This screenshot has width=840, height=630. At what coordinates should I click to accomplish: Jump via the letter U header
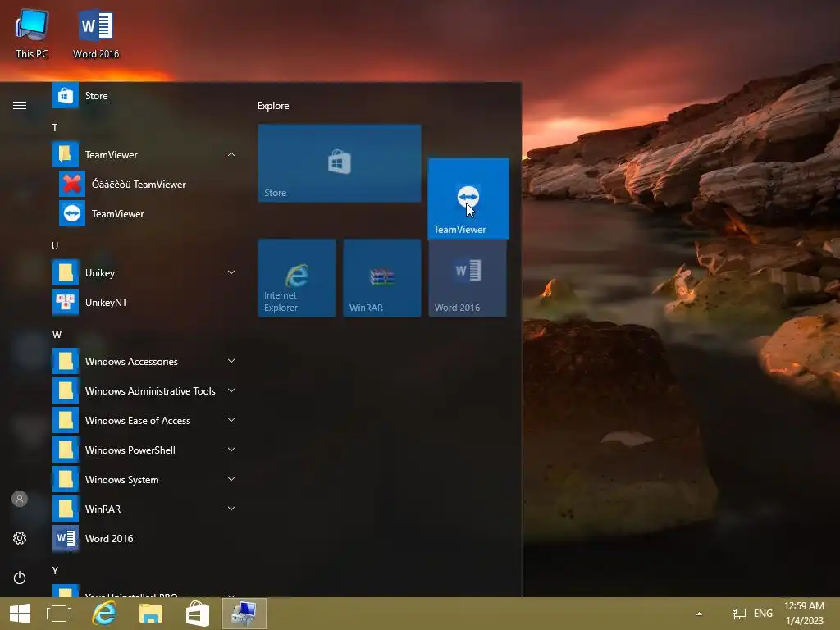click(x=55, y=246)
